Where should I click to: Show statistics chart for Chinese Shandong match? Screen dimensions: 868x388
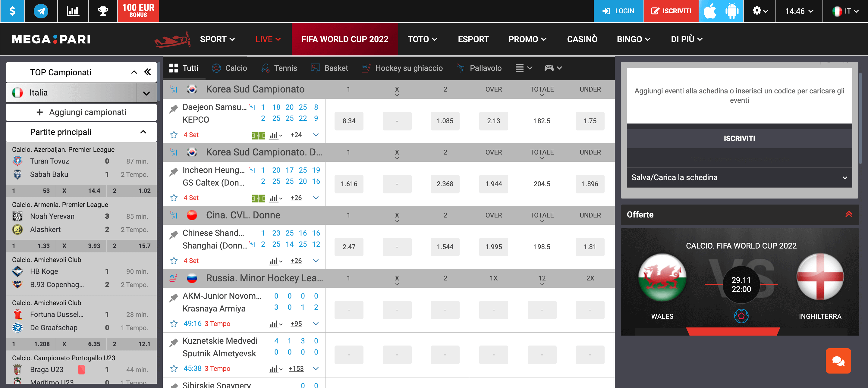(276, 261)
